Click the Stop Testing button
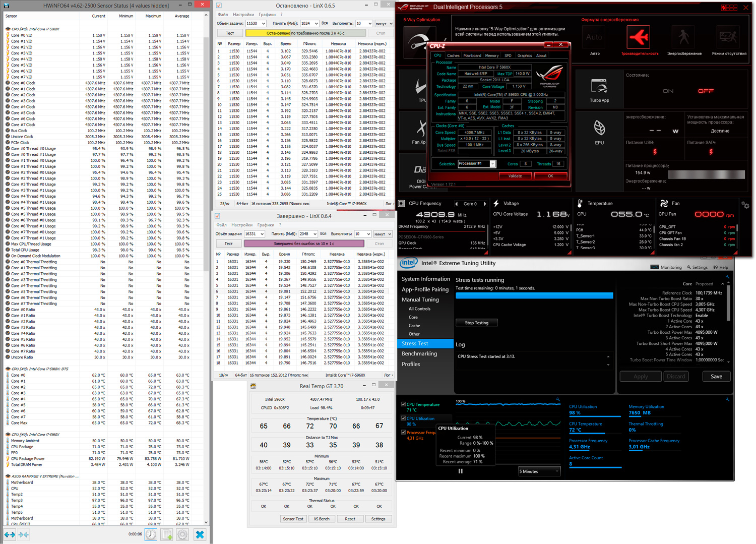Screen dimensions: 756x544 (x=476, y=323)
